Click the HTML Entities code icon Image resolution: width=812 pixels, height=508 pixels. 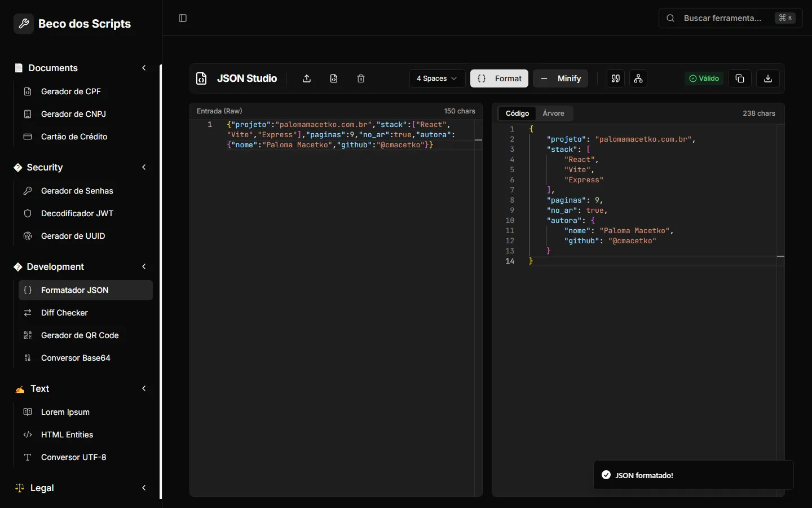click(28, 435)
